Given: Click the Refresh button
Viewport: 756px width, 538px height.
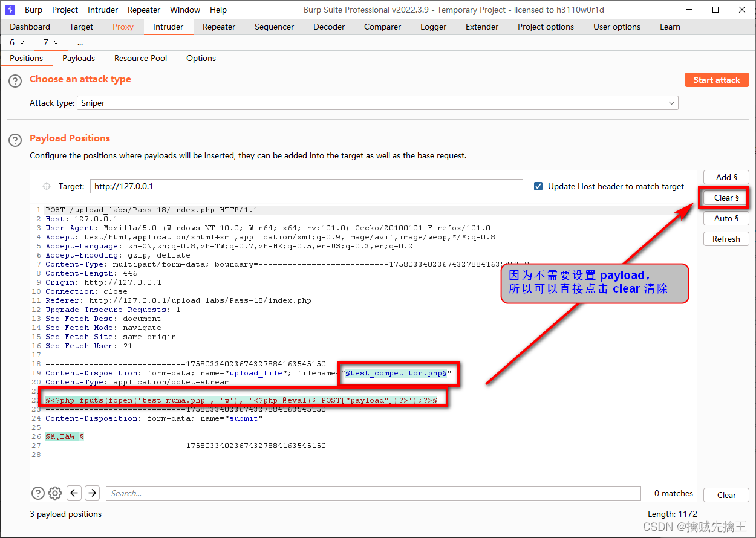Looking at the screenshot, I should pyautogui.click(x=726, y=239).
